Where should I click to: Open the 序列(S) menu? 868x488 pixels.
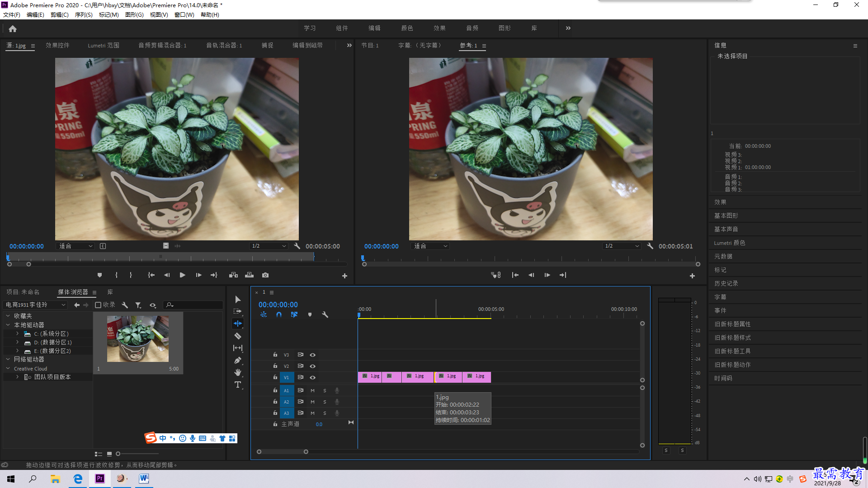click(x=84, y=15)
